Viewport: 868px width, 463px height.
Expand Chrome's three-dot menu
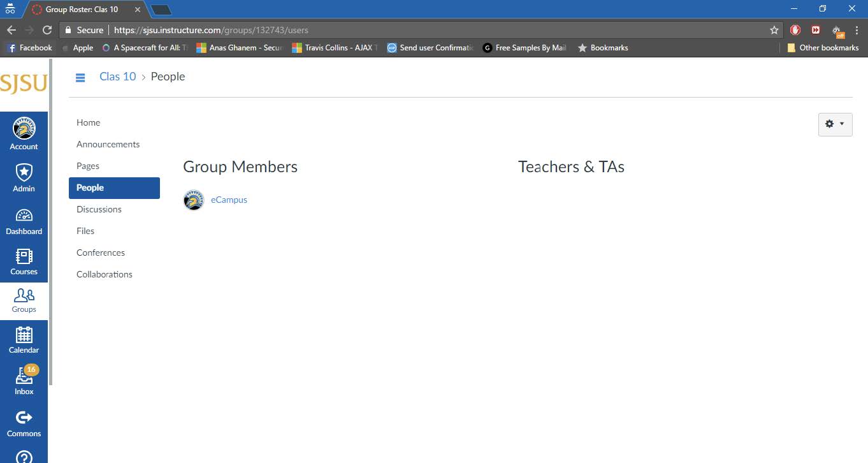(x=856, y=29)
